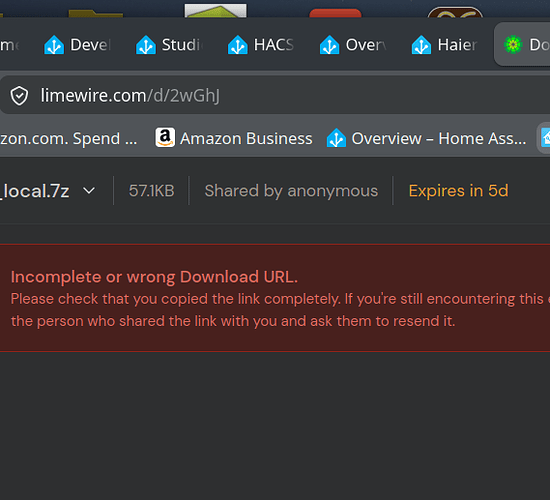Click green LimeWire favicon on active tab

(x=513, y=45)
